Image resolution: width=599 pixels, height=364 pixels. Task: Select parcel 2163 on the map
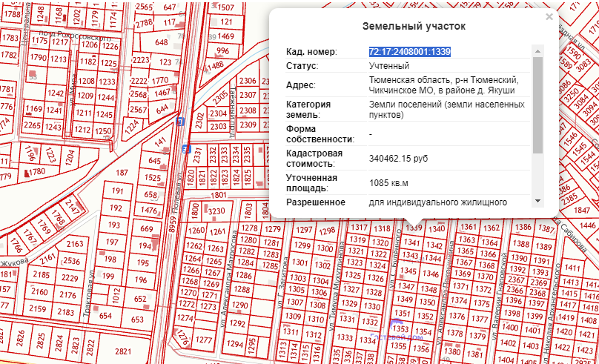(x=74, y=244)
